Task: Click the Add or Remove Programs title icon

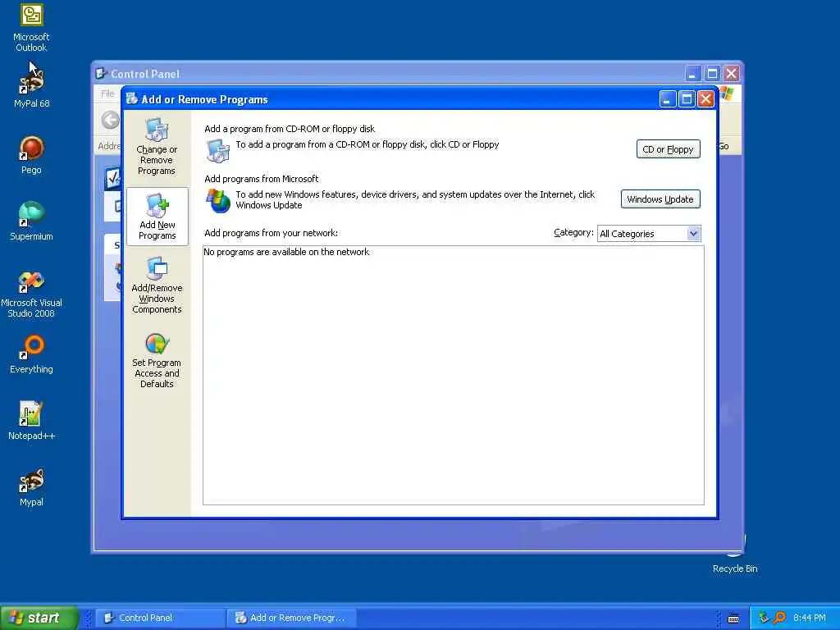Action: tap(132, 98)
